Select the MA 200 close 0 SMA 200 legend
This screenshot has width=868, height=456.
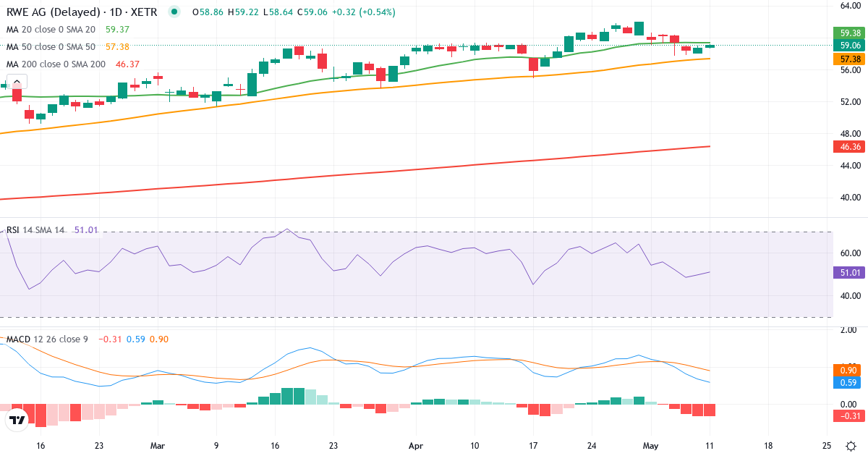click(56, 64)
